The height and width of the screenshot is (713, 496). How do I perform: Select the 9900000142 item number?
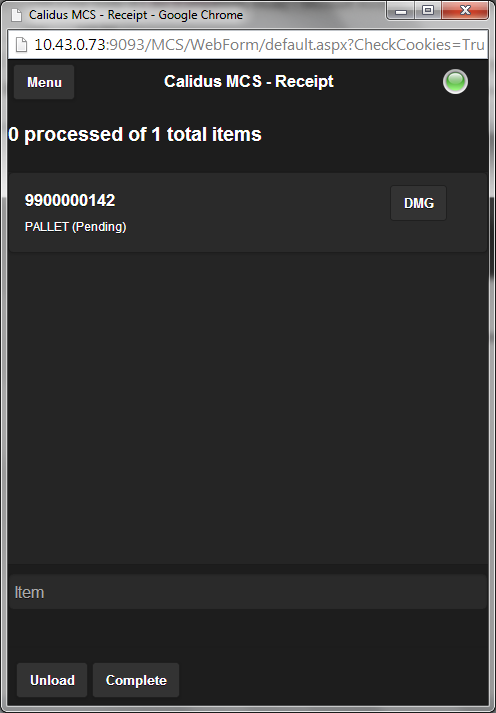(x=70, y=201)
